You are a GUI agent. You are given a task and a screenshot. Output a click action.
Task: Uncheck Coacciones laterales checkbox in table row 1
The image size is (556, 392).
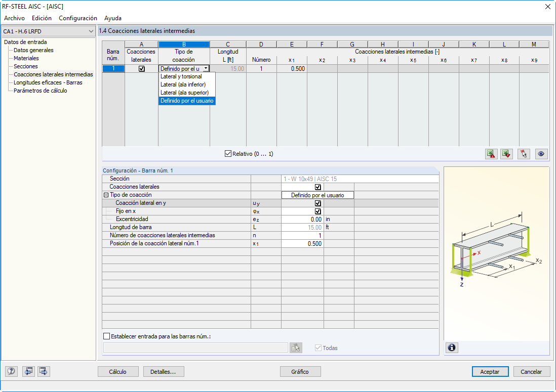pyautogui.click(x=141, y=69)
